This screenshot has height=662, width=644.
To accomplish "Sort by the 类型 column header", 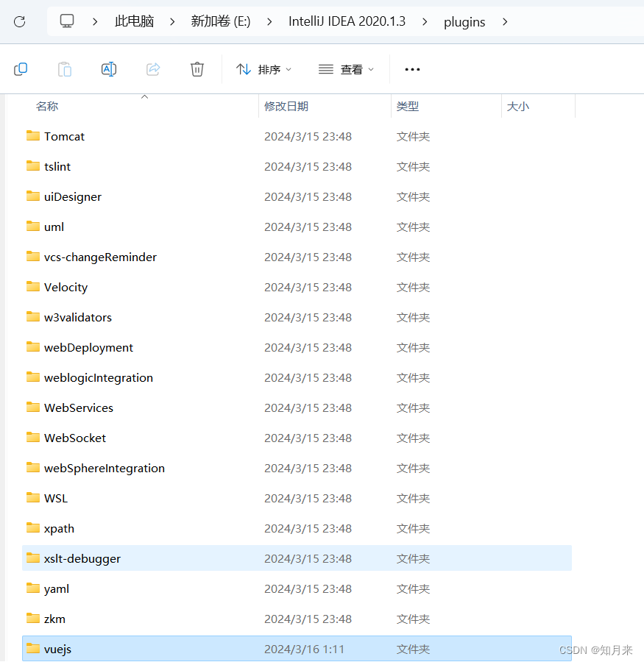I will click(407, 106).
